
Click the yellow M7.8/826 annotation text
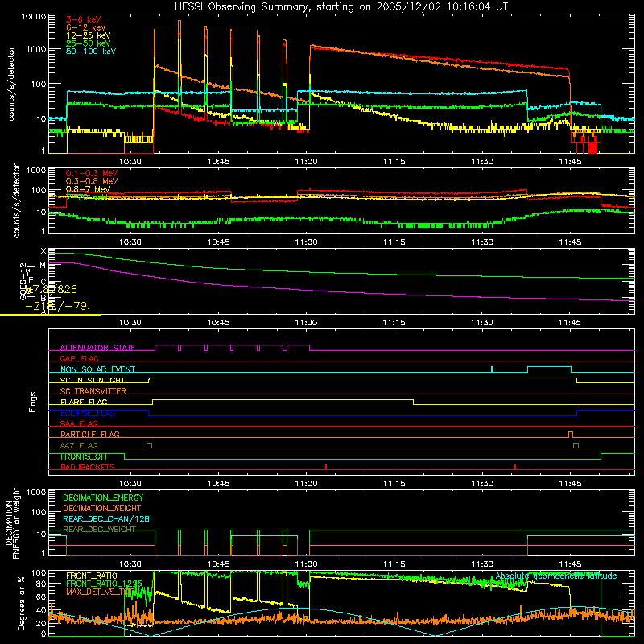click(x=51, y=289)
